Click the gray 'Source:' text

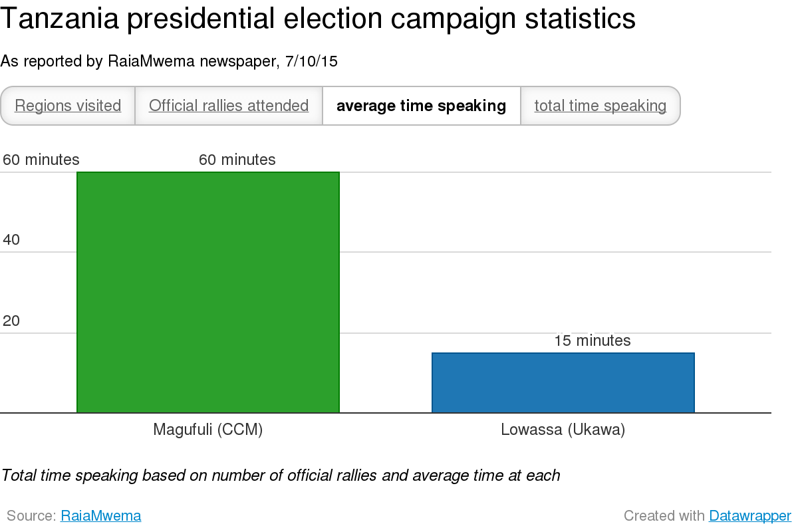click(x=31, y=515)
